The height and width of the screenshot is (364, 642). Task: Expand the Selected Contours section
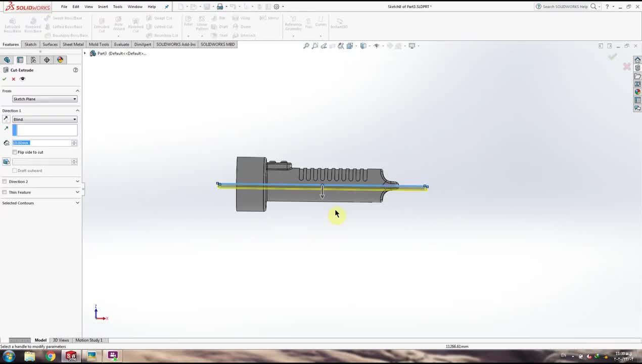(x=77, y=203)
